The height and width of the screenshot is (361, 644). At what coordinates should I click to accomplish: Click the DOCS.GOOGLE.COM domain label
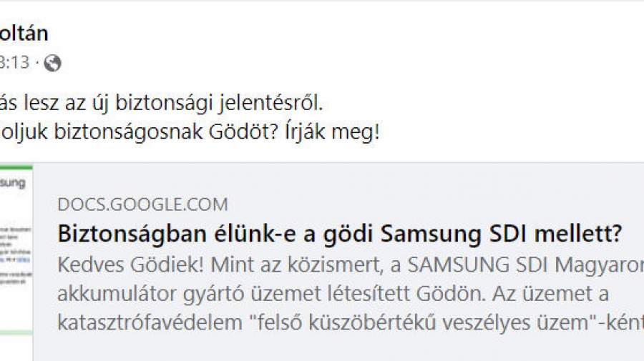coord(142,204)
